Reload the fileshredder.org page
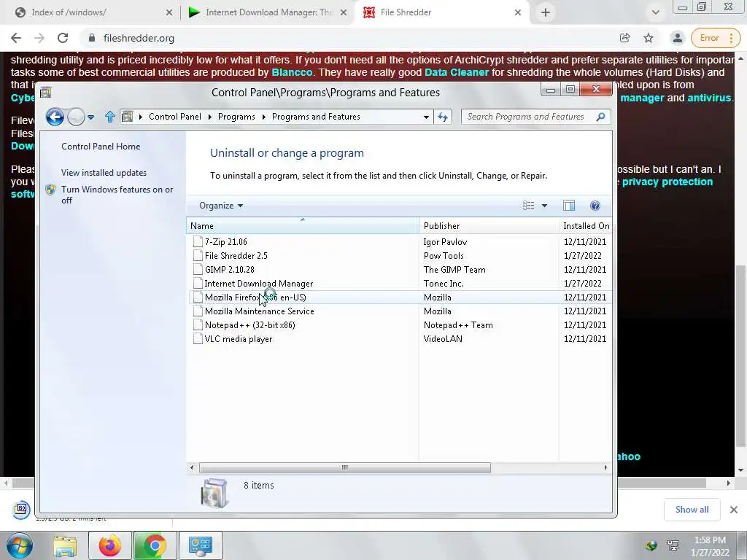747x560 pixels. 63,38
